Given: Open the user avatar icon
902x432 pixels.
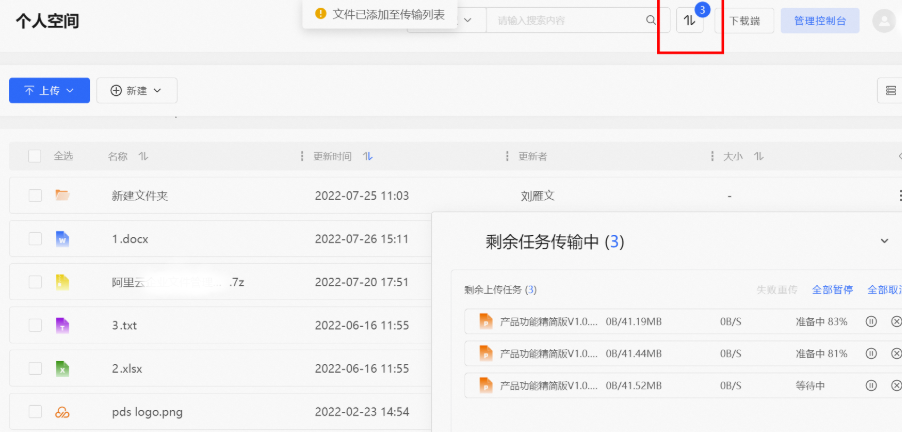Looking at the screenshot, I should 884,21.
